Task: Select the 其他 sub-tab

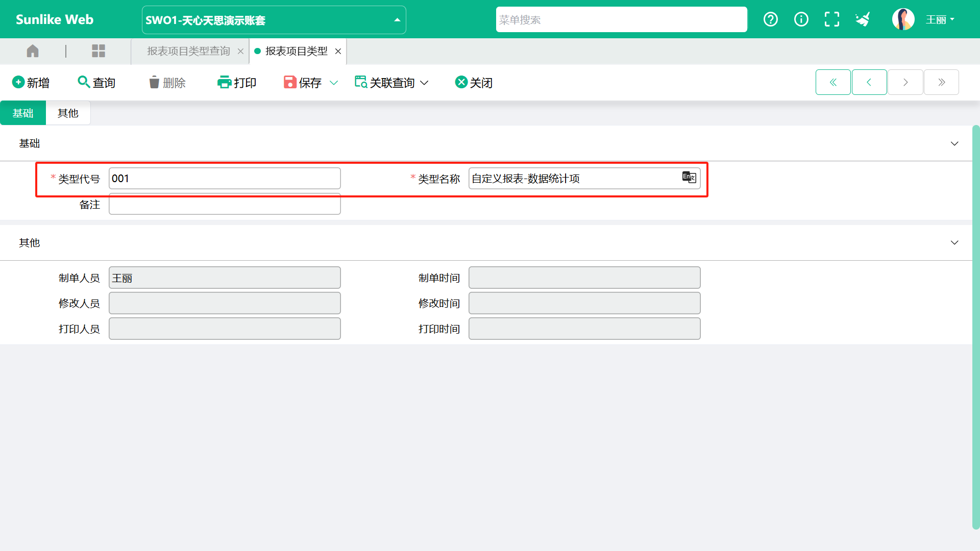Action: [68, 113]
